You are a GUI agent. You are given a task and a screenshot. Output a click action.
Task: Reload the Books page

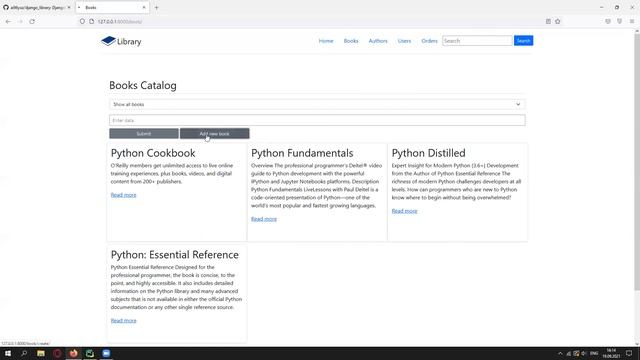(x=32, y=21)
